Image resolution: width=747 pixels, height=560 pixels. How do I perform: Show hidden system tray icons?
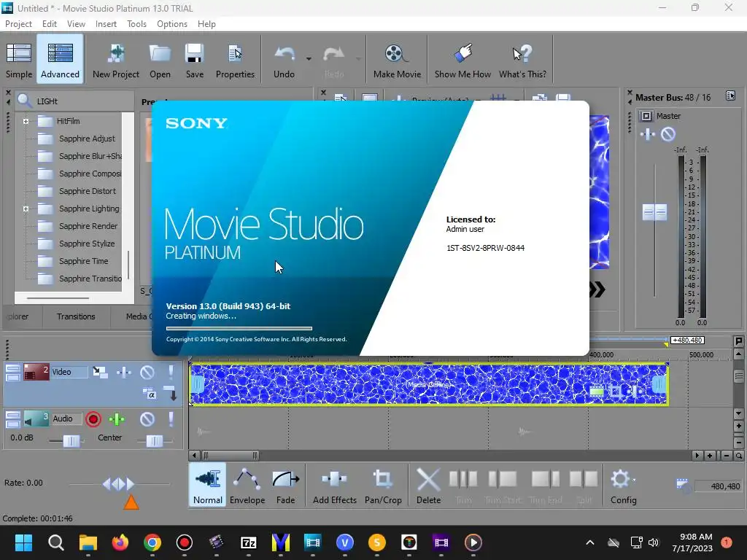pos(589,542)
